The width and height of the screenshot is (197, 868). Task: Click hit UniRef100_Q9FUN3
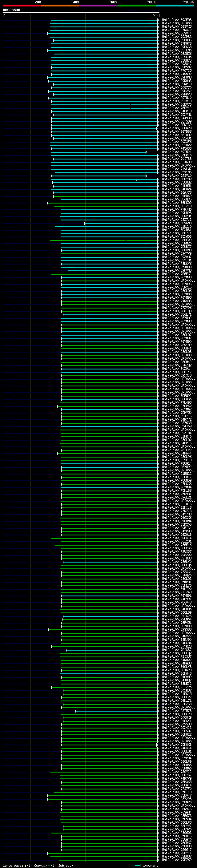tap(176, 78)
